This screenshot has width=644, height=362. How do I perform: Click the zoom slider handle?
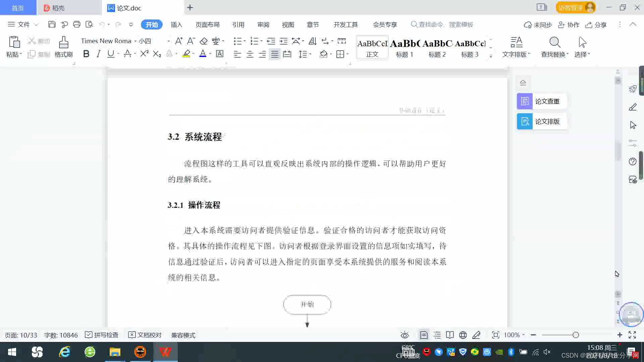[576, 335]
